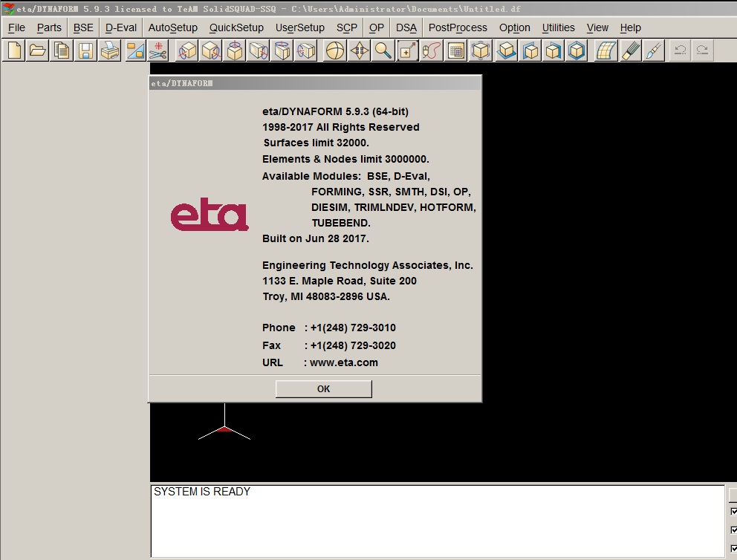Open the File menu
The height and width of the screenshot is (560, 737).
[16, 27]
